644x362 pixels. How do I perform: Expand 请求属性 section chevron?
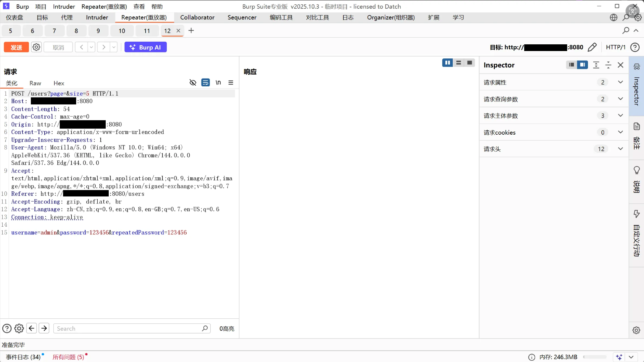click(x=621, y=82)
